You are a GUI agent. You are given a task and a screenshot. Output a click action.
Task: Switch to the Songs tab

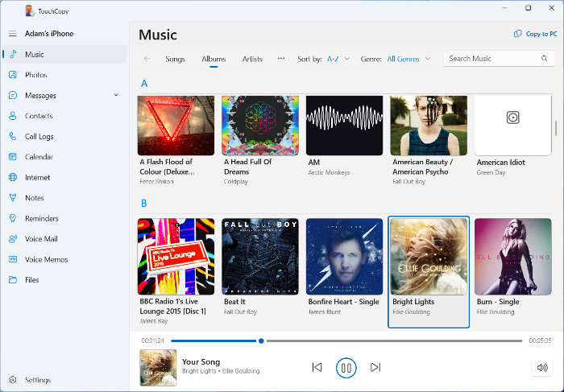(175, 60)
